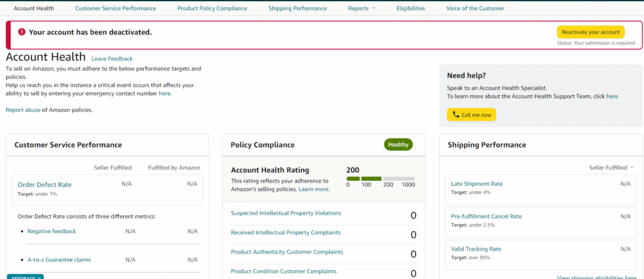Click the phone icon on Call me now
This screenshot has height=279, width=644.
click(456, 115)
